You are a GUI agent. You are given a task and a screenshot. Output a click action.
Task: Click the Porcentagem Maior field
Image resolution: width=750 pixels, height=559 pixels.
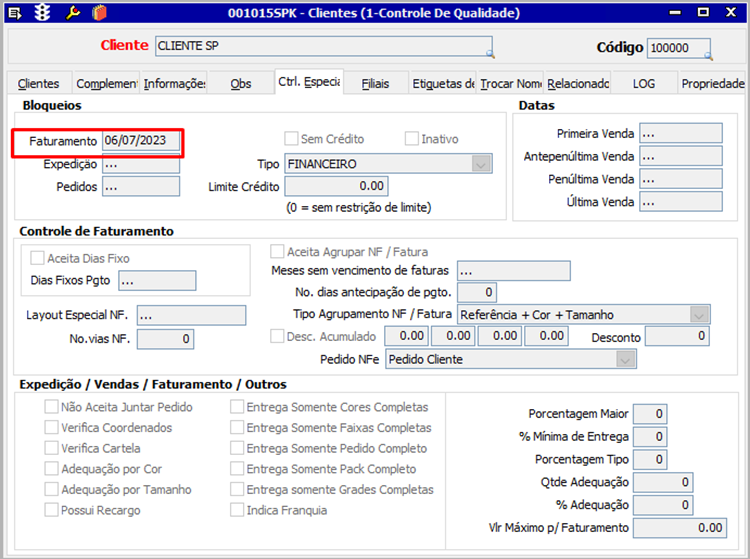pos(650,414)
